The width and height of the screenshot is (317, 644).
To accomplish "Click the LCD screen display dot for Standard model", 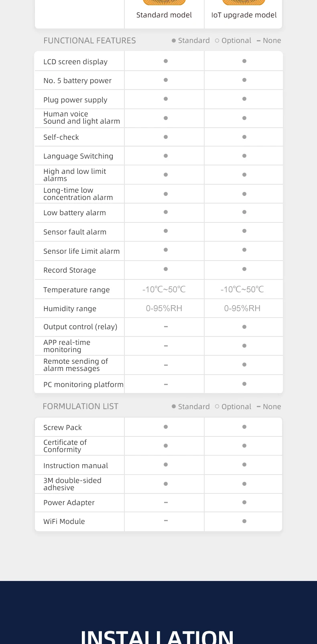I will (166, 61).
